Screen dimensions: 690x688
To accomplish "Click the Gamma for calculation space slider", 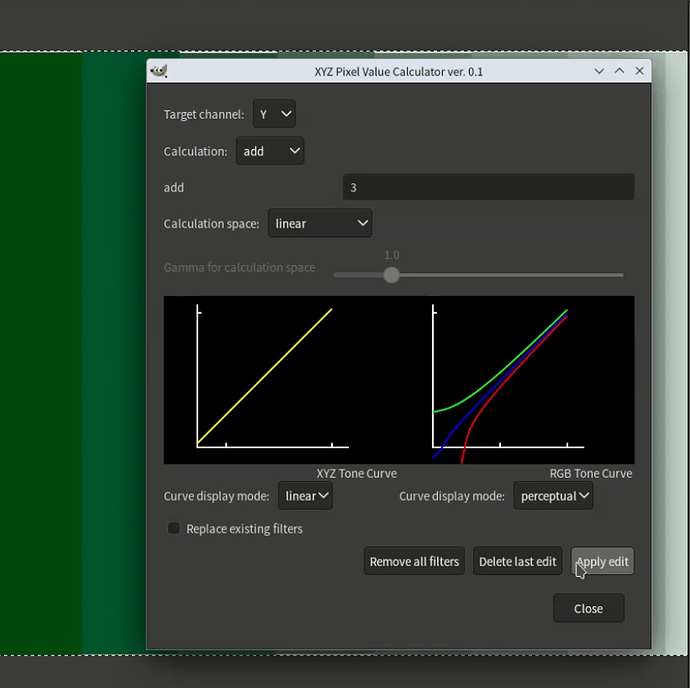I will 478,275.
